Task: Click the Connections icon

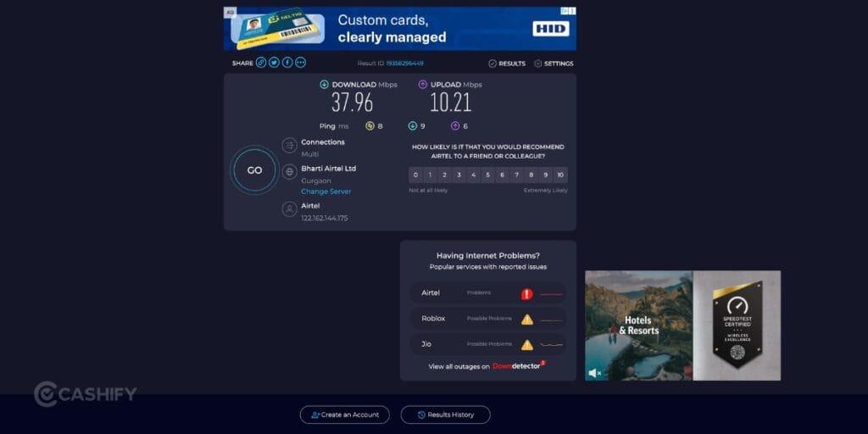Action: 290,146
